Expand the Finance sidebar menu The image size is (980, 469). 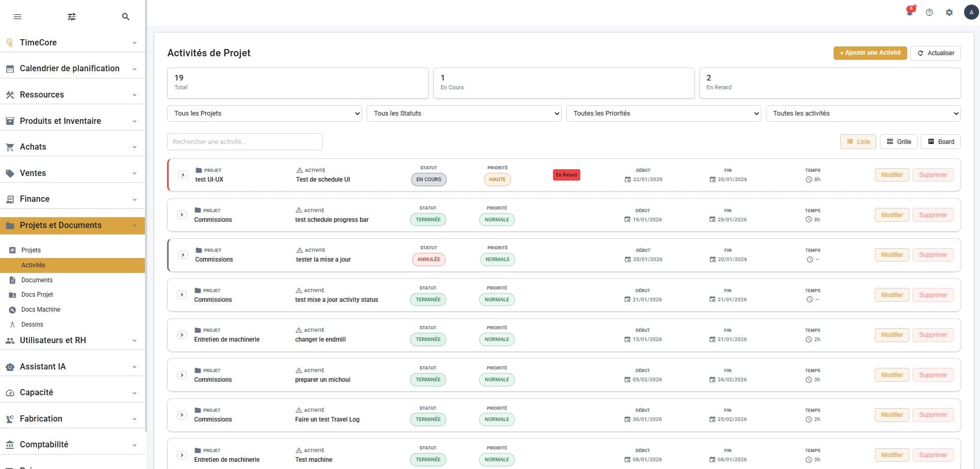coord(72,199)
